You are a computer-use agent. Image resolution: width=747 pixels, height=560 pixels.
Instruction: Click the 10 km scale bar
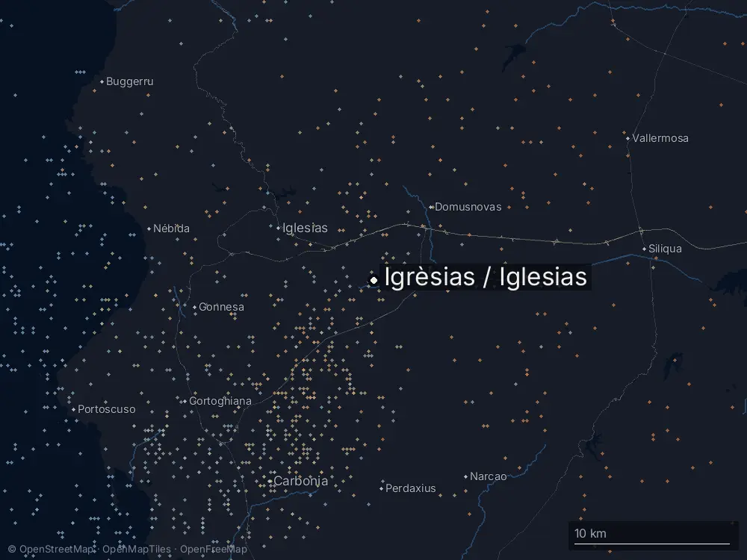[652, 535]
